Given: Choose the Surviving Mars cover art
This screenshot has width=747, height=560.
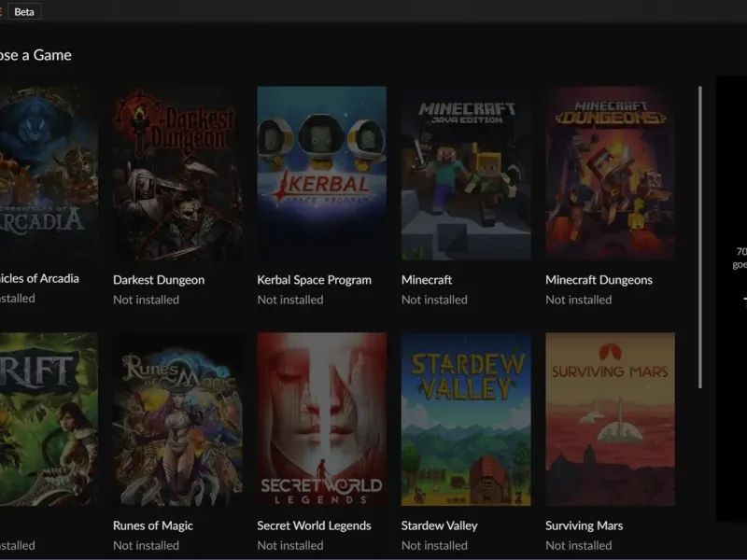Looking at the screenshot, I should pos(611,419).
